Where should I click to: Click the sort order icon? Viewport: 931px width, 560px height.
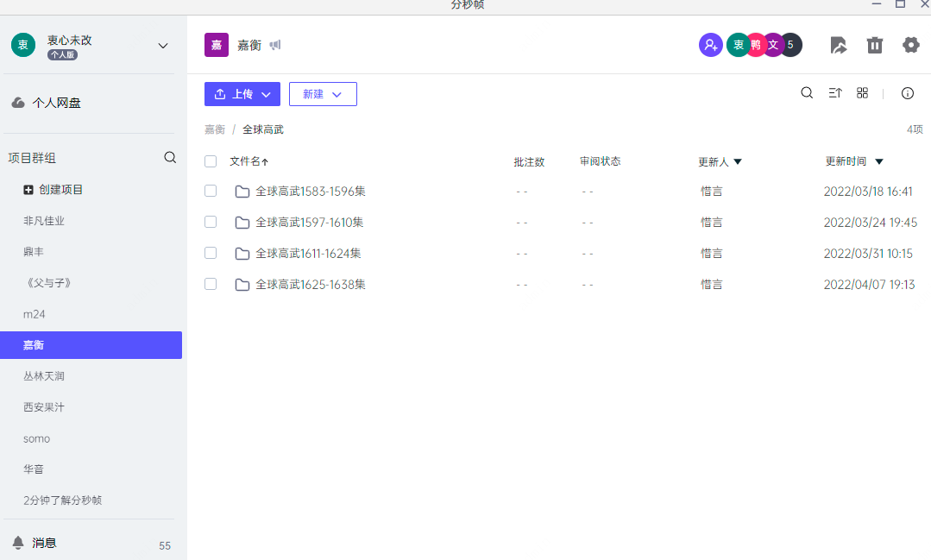tap(835, 92)
